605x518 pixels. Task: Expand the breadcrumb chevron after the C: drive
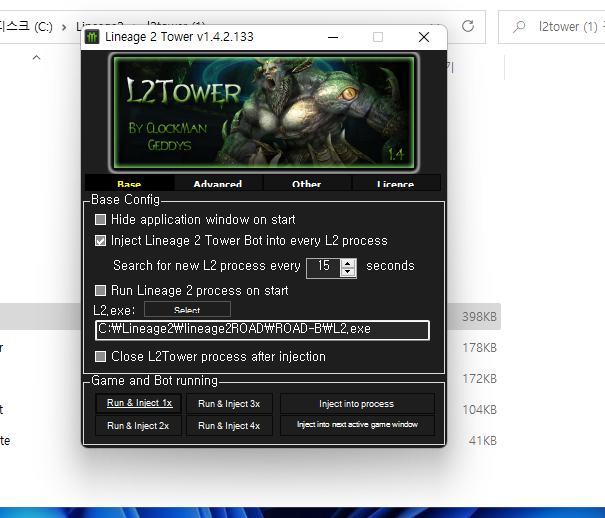[62, 26]
